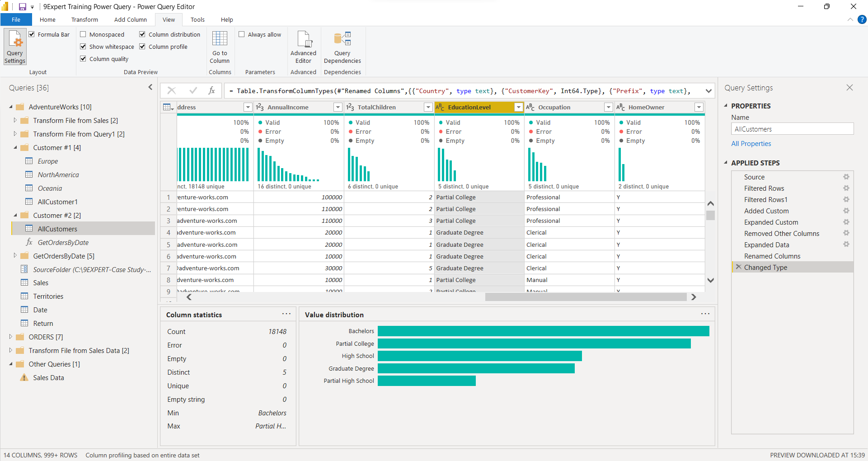The width and height of the screenshot is (868, 461).
Task: Expand the formula bar with its chevron
Action: [x=709, y=90]
